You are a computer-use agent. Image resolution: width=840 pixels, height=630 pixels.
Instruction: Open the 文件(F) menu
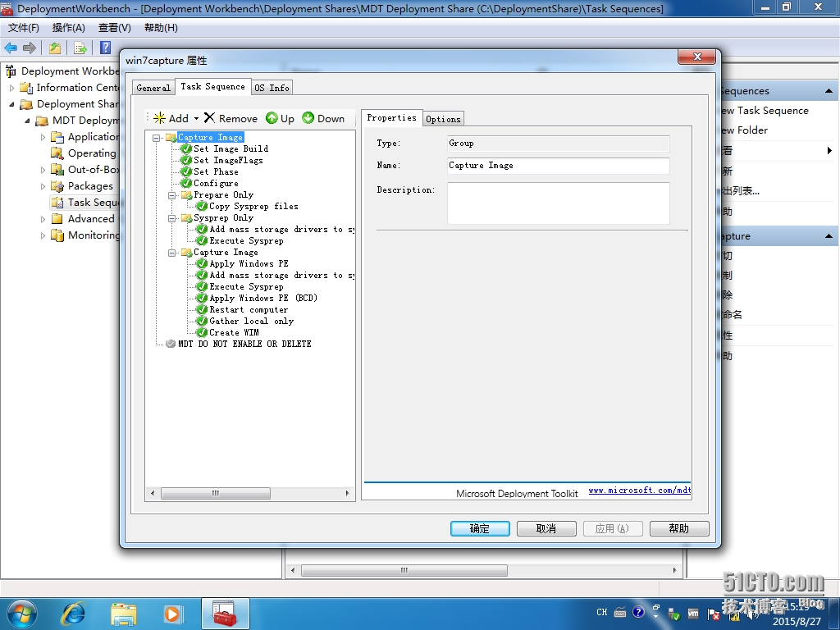point(24,28)
